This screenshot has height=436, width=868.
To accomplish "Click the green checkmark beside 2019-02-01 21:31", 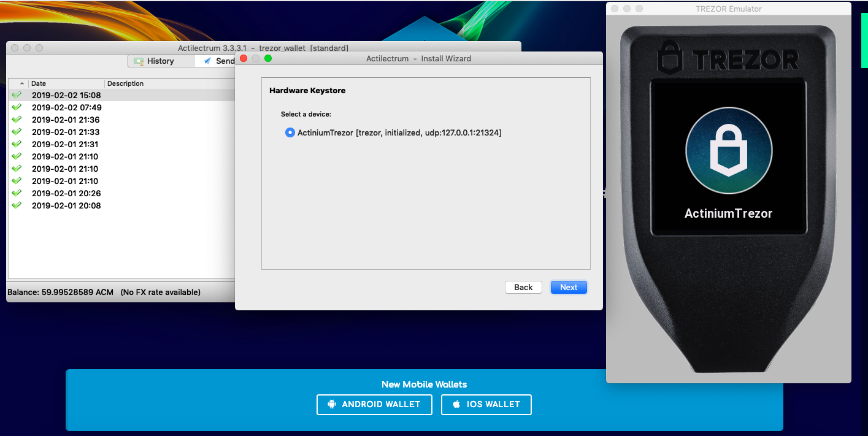I will 17,144.
